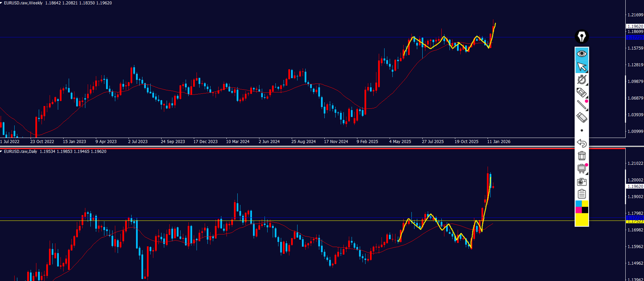This screenshot has height=281, width=644.
Task: Select the straight line tool
Action: [x=581, y=105]
